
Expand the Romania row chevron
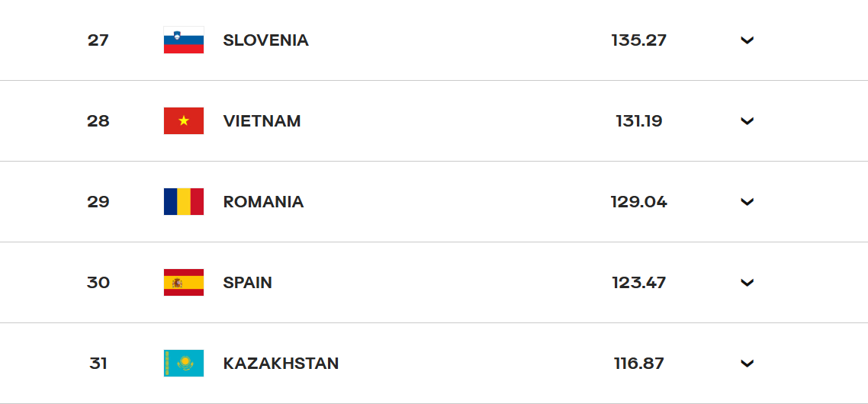747,201
